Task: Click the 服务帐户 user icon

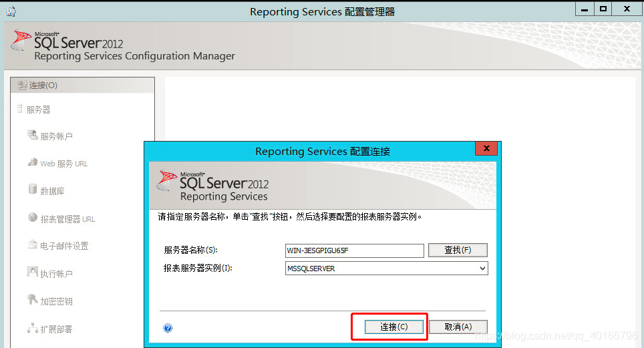Action: pyautogui.click(x=33, y=135)
